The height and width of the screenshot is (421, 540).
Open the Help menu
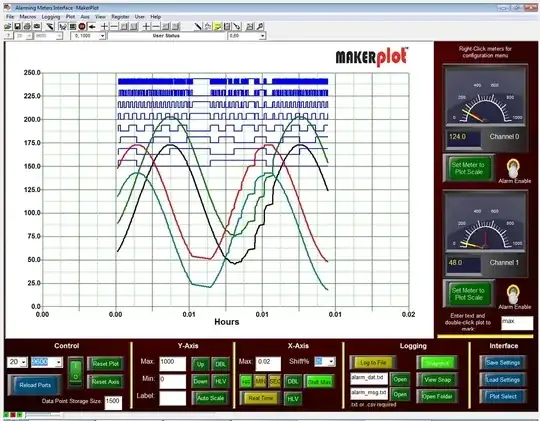(156, 17)
